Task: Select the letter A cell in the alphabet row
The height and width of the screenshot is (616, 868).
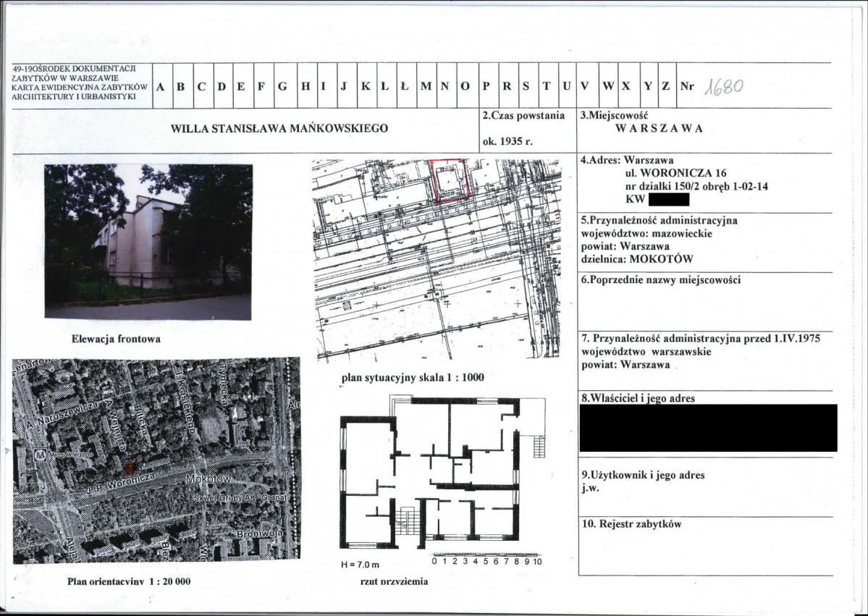Action: click(160, 87)
